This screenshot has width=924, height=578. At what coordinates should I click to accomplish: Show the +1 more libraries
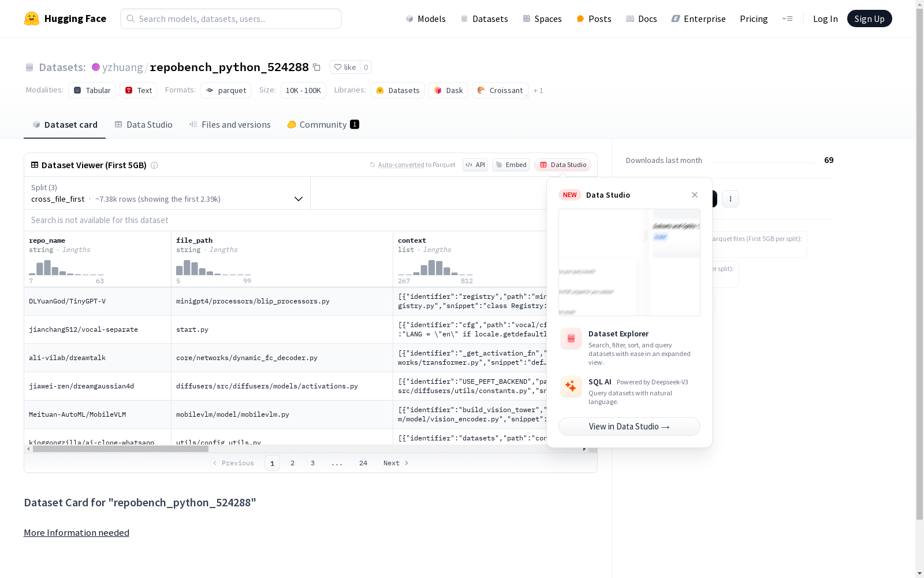(538, 90)
